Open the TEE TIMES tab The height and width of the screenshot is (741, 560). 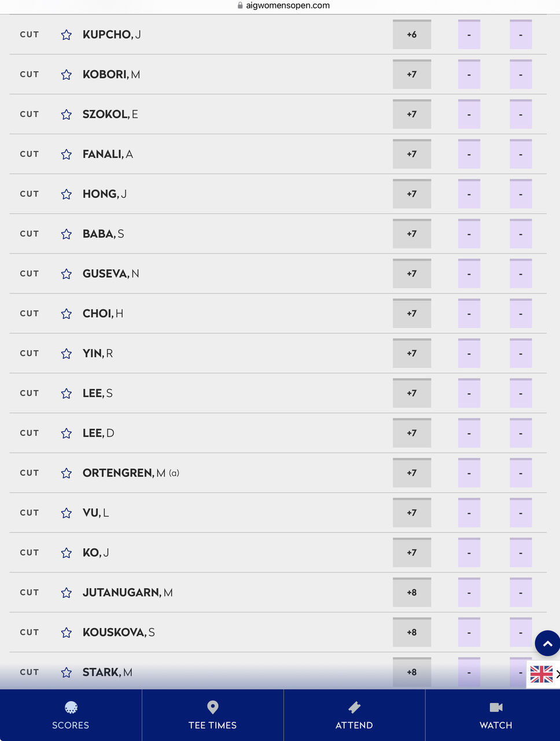(212, 715)
